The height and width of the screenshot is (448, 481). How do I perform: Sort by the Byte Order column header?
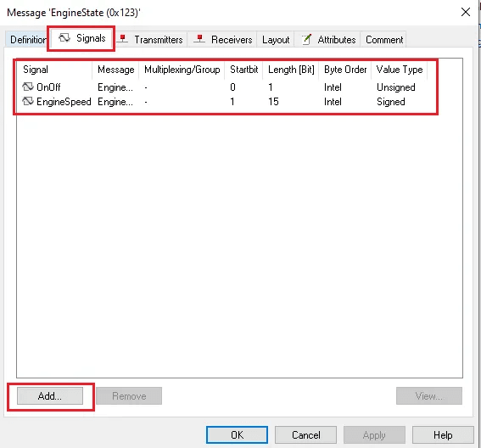(x=345, y=70)
